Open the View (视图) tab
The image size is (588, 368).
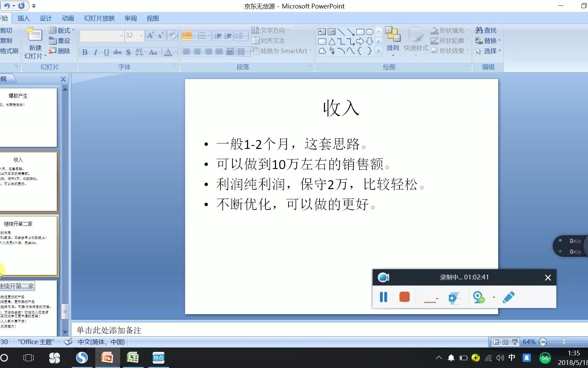tap(153, 18)
